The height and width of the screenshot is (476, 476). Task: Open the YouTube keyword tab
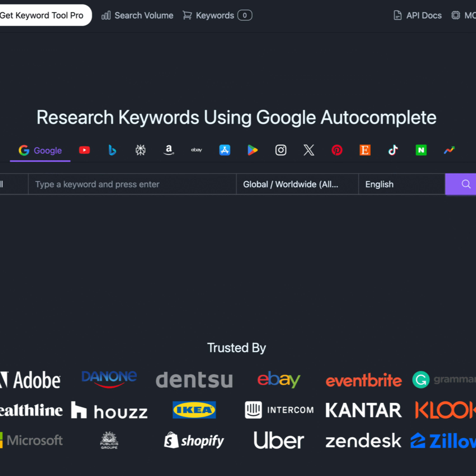84,150
